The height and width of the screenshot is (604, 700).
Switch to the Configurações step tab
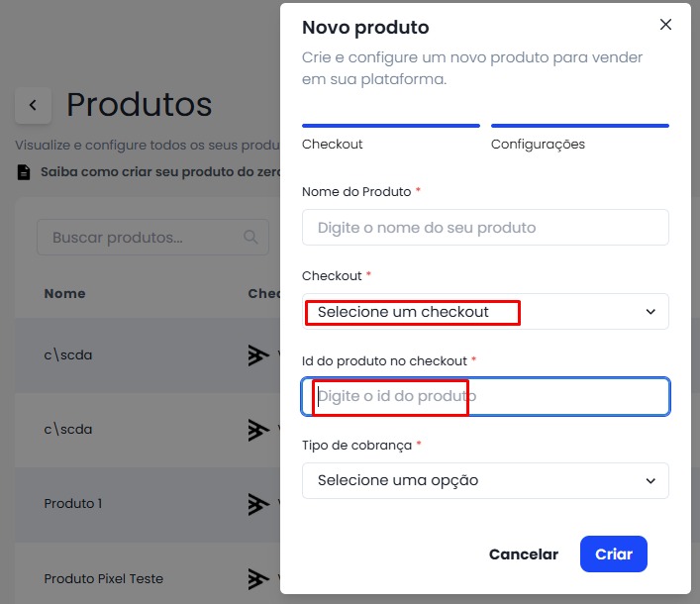[x=580, y=138]
